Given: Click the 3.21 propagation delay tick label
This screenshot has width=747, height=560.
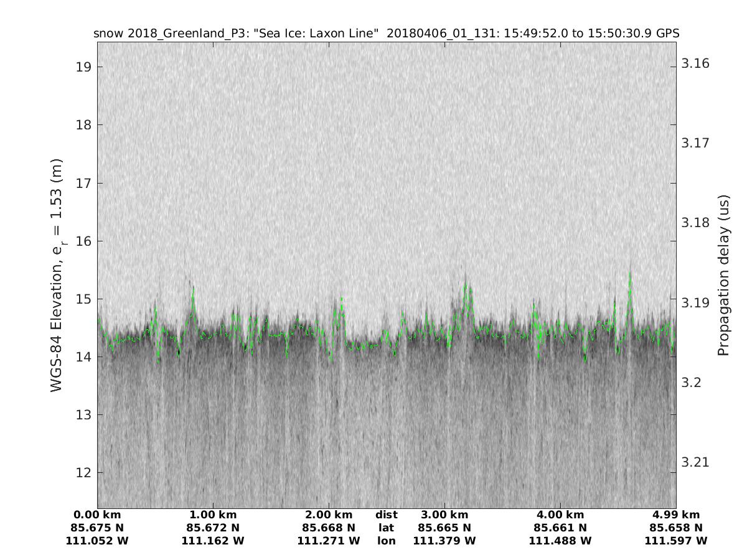Looking at the screenshot, I should 695,462.
